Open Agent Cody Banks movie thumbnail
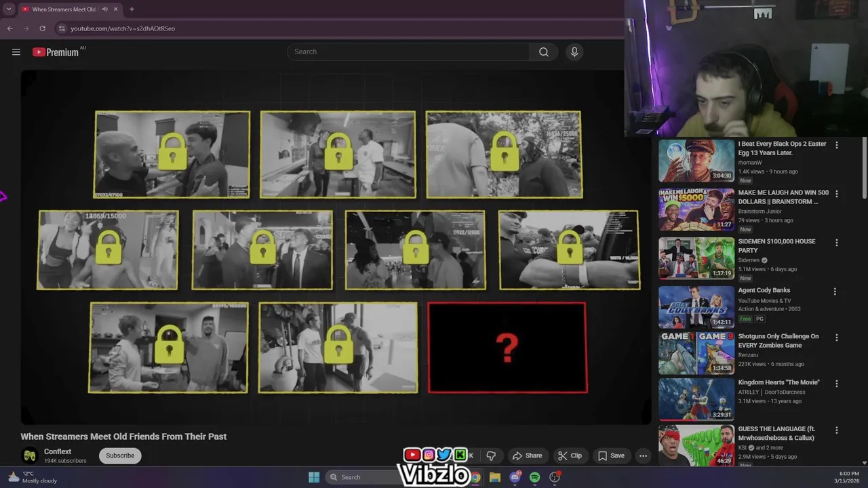The height and width of the screenshot is (488, 868). 696,308
